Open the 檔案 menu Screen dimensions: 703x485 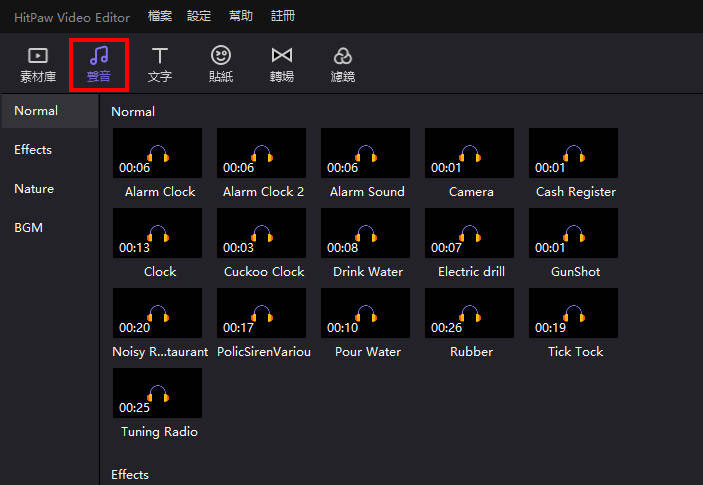(160, 17)
